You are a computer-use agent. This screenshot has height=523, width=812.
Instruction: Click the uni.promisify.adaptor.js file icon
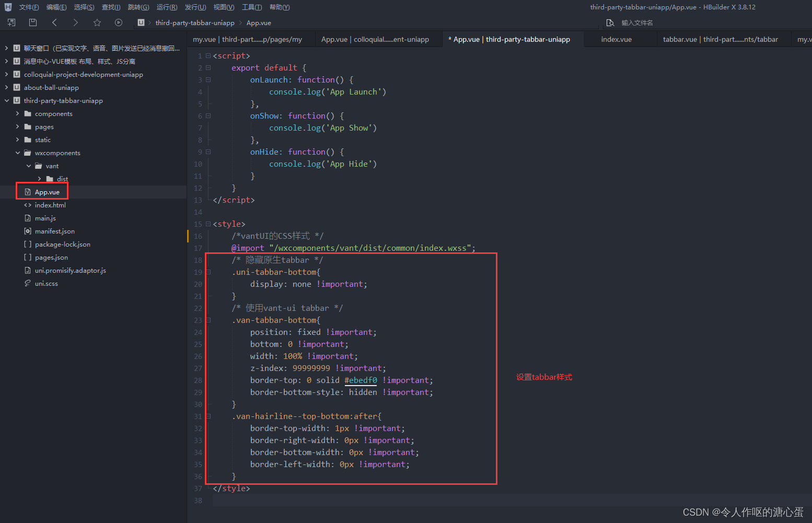click(x=28, y=270)
